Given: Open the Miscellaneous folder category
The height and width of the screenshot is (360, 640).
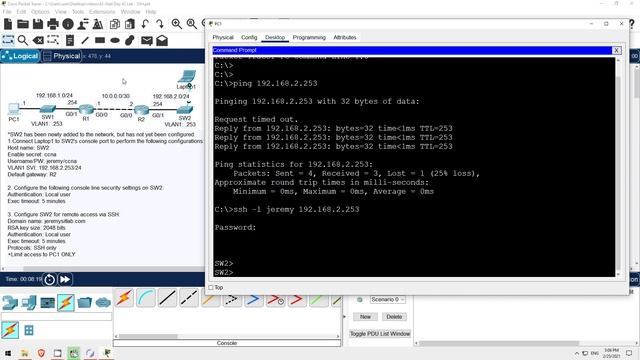Looking at the screenshot, I should (84, 303).
